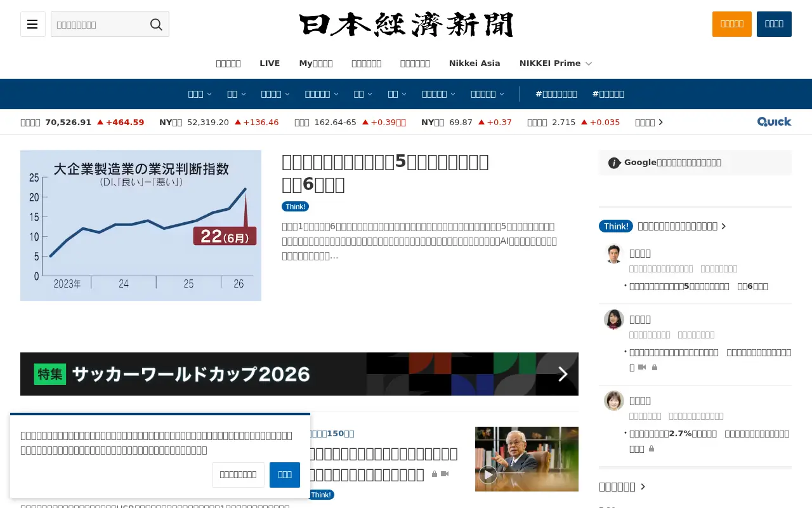
Task: Click the Think! badge under the top headline
Action: 295,206
